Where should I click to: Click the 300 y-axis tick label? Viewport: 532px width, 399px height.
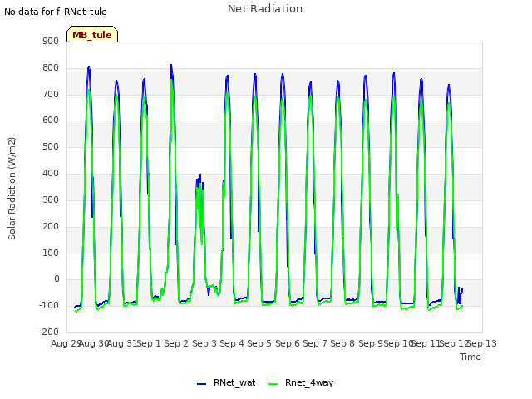pos(51,199)
